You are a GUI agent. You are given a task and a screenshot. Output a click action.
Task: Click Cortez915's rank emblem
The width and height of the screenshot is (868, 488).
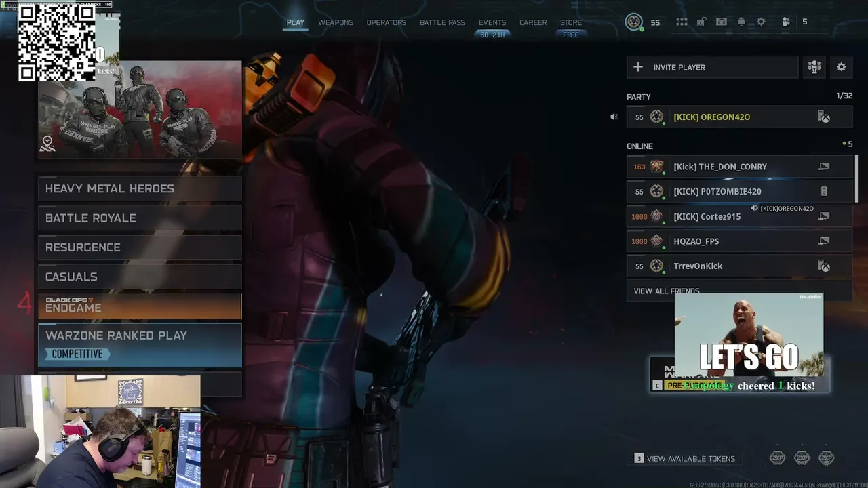tap(656, 216)
